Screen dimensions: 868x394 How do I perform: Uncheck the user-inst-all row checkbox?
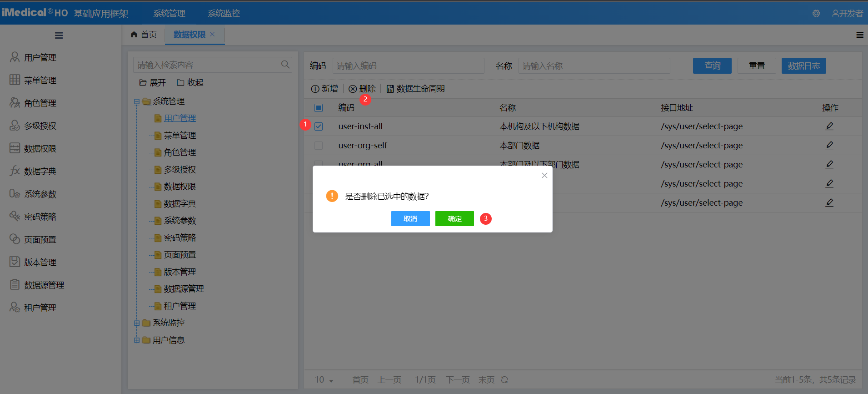coord(319,126)
